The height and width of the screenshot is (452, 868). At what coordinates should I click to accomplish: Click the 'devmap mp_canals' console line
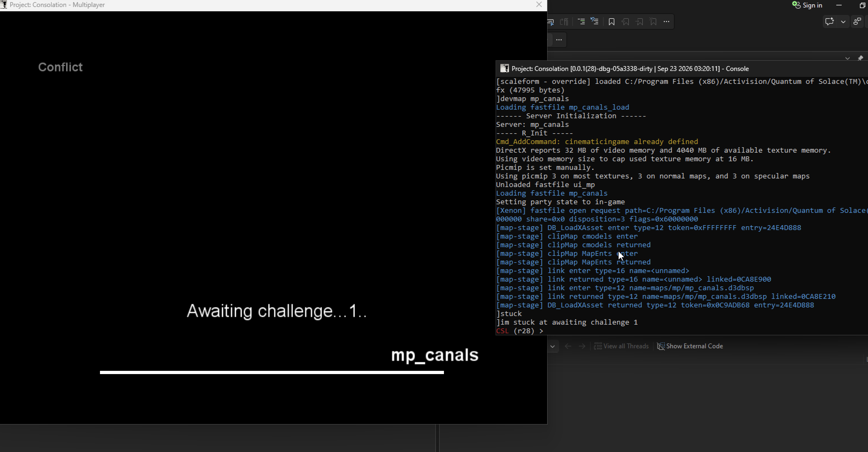tap(532, 99)
